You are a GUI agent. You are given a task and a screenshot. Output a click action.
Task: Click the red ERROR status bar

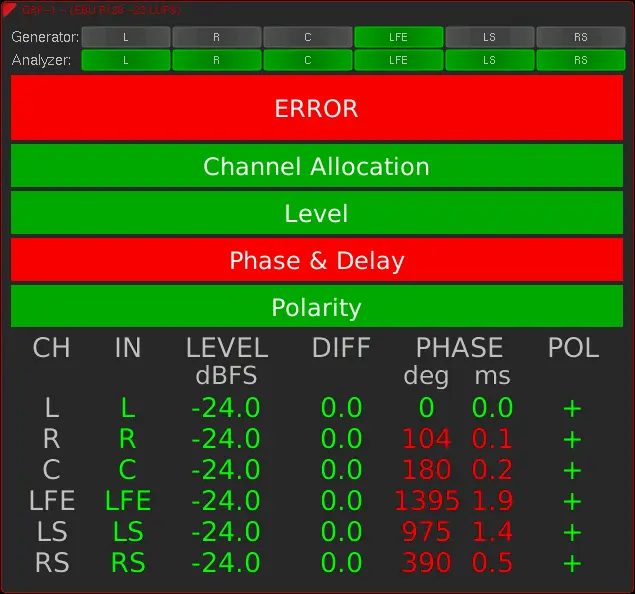tap(317, 108)
